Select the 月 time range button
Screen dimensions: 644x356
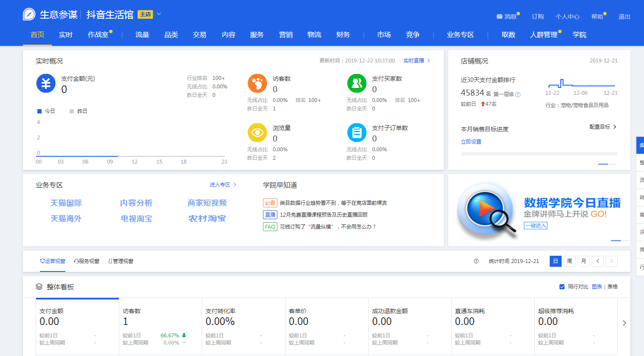tap(584, 261)
